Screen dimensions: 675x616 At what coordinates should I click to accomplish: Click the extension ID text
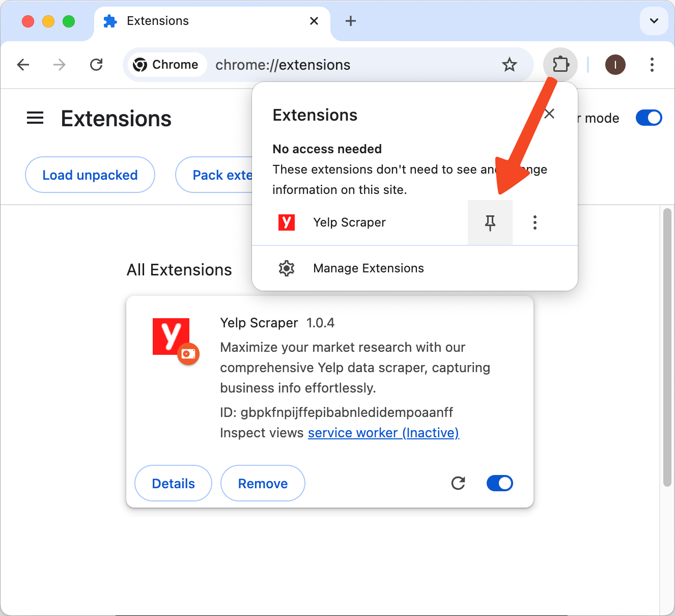(x=336, y=412)
